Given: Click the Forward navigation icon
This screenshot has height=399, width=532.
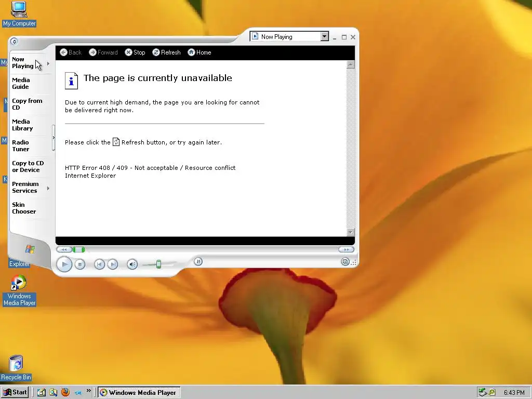Looking at the screenshot, I should pyautogui.click(x=92, y=52).
